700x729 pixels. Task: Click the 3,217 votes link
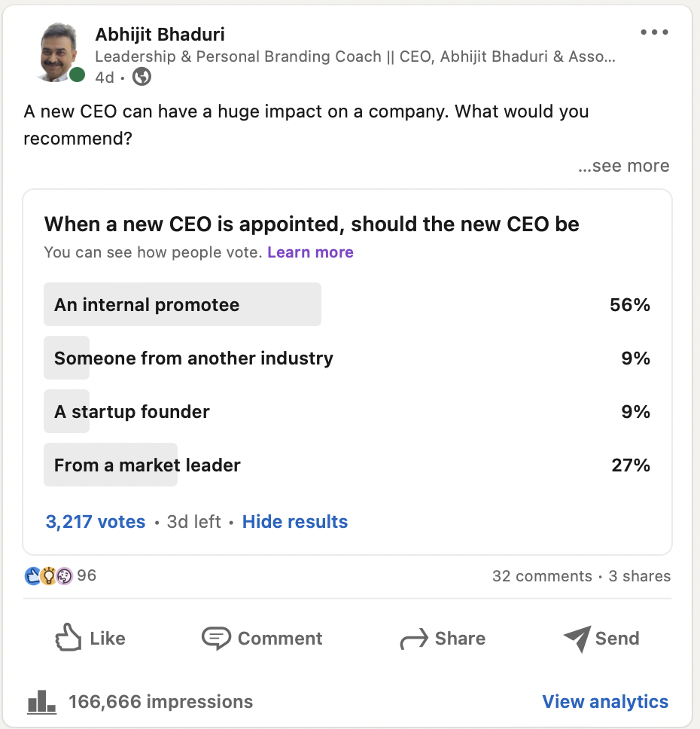pyautogui.click(x=96, y=522)
